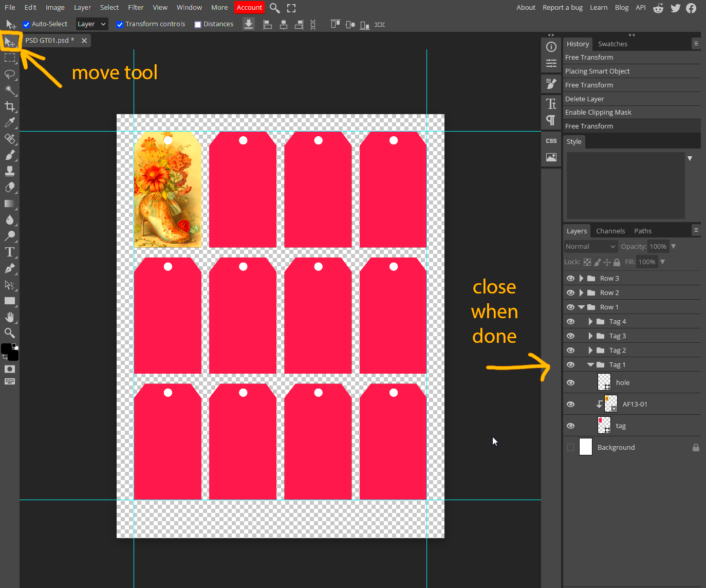706x588 pixels.
Task: Hide the Row 3 folder layer
Action: coord(570,278)
